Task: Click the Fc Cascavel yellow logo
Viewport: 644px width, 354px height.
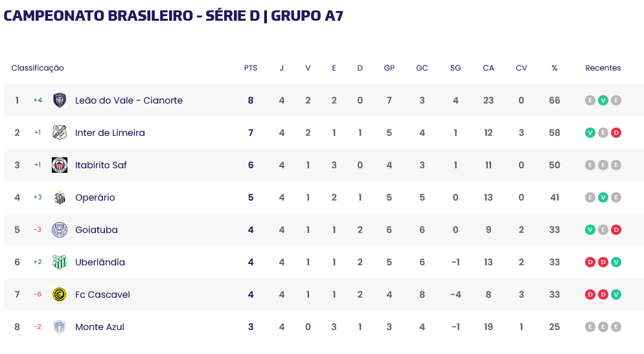Action: pyautogui.click(x=60, y=294)
